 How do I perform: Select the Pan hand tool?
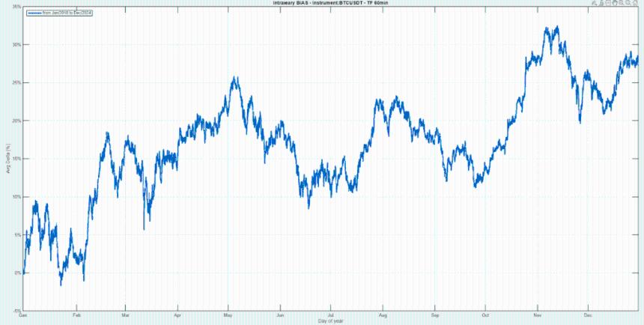(614, 3)
